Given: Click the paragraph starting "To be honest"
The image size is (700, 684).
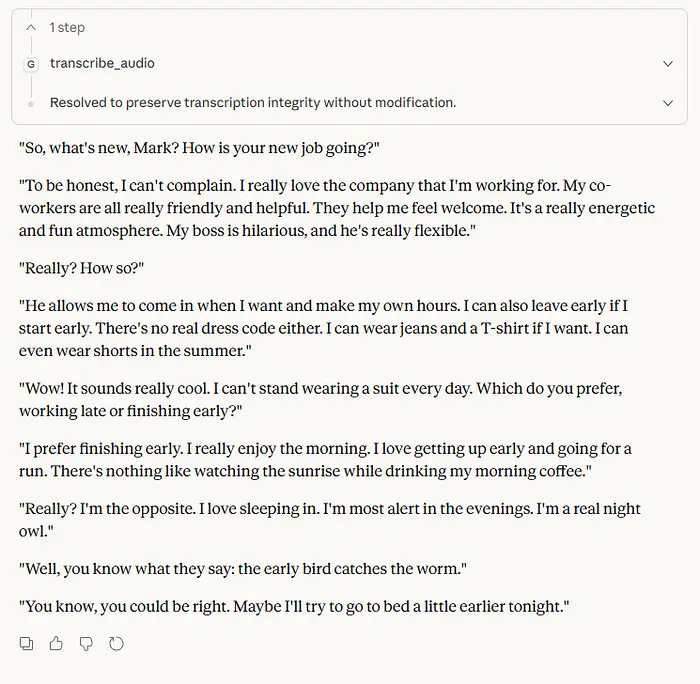Looking at the screenshot, I should pos(337,208).
